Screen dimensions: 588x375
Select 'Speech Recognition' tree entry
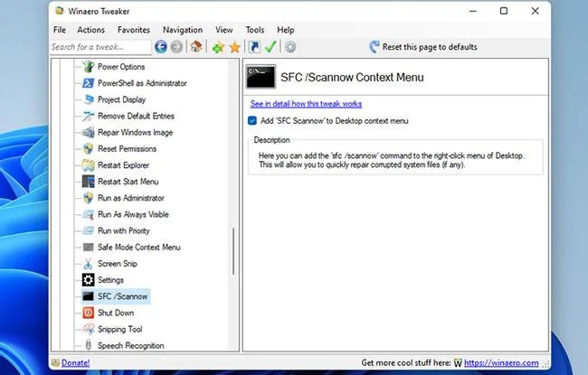tap(130, 345)
